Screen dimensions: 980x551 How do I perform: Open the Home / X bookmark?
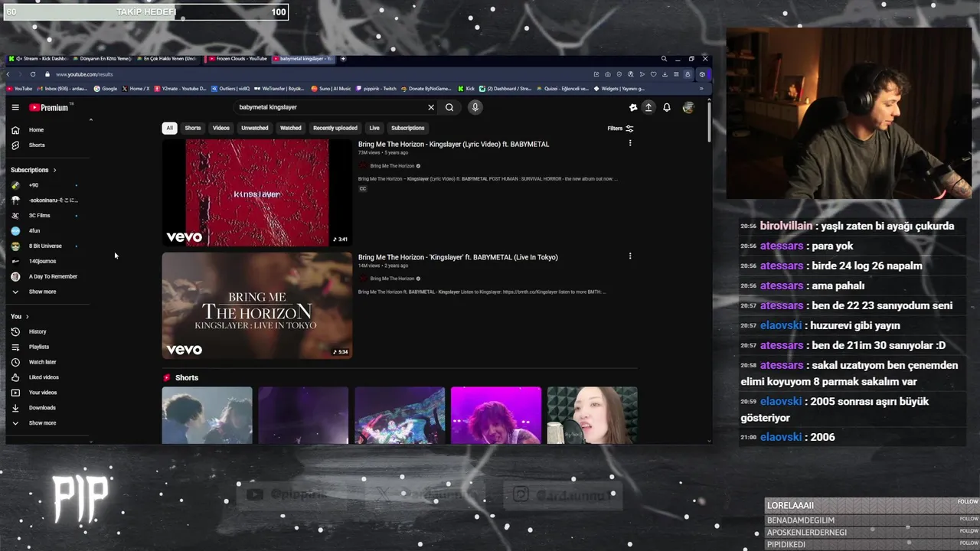[x=136, y=89]
